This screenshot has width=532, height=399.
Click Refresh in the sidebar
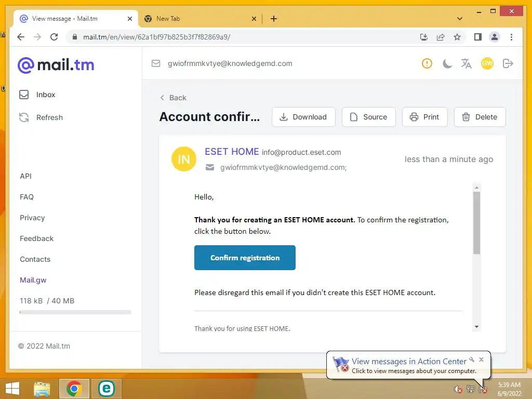(x=41, y=117)
